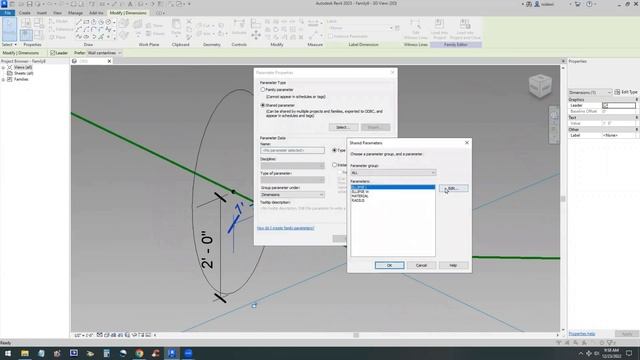Click the Open icon in quick access toolbar

(x=21, y=4)
